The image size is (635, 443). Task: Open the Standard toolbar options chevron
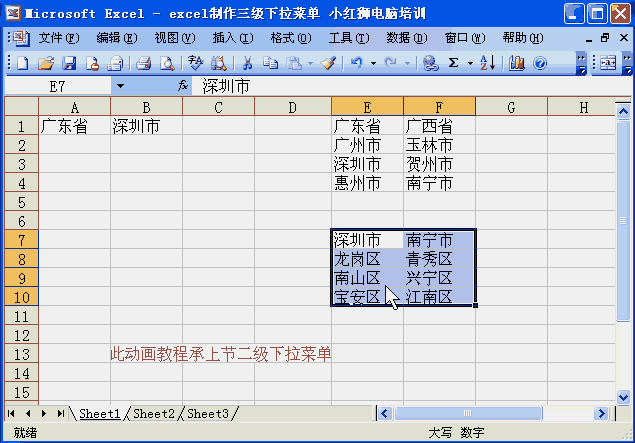tap(581, 64)
